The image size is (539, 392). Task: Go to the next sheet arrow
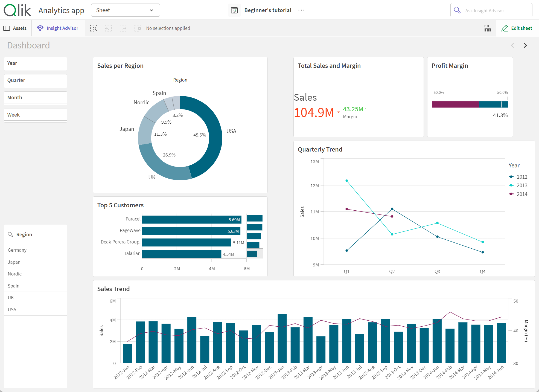[525, 45]
